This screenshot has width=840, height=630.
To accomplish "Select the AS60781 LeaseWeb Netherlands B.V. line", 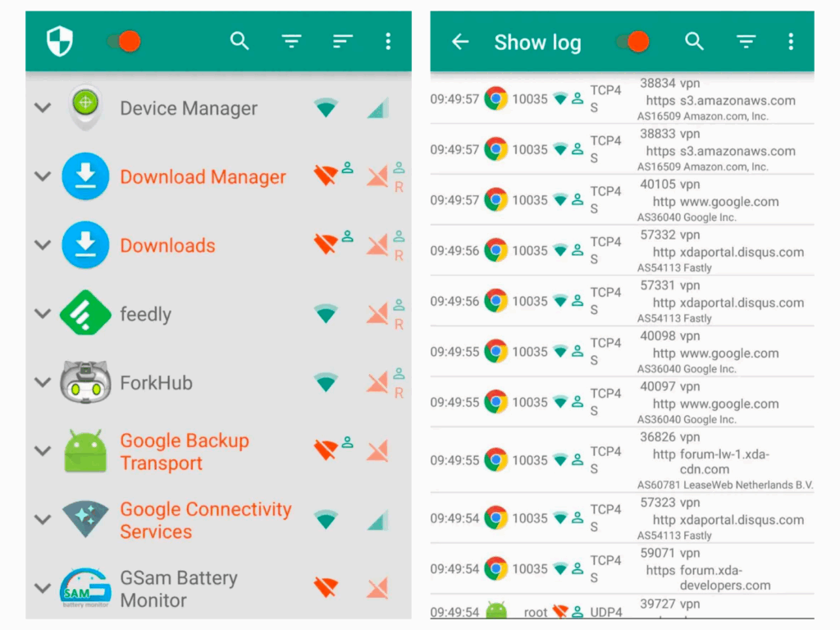I will [x=725, y=485].
